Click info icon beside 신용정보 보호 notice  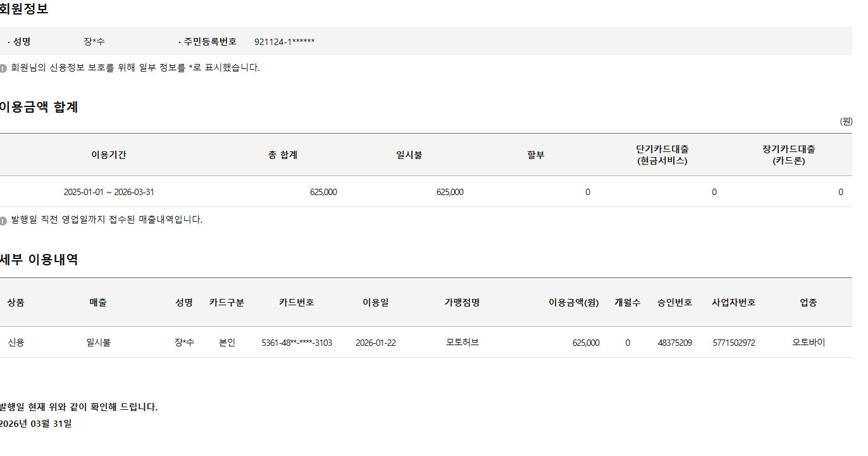pos(3,68)
